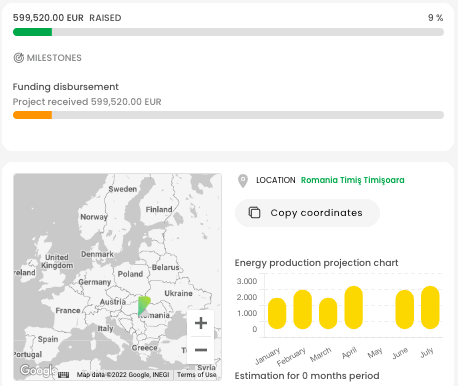The image size is (458, 386).
Task: Click the Norway label on the map
Action: pos(94,217)
